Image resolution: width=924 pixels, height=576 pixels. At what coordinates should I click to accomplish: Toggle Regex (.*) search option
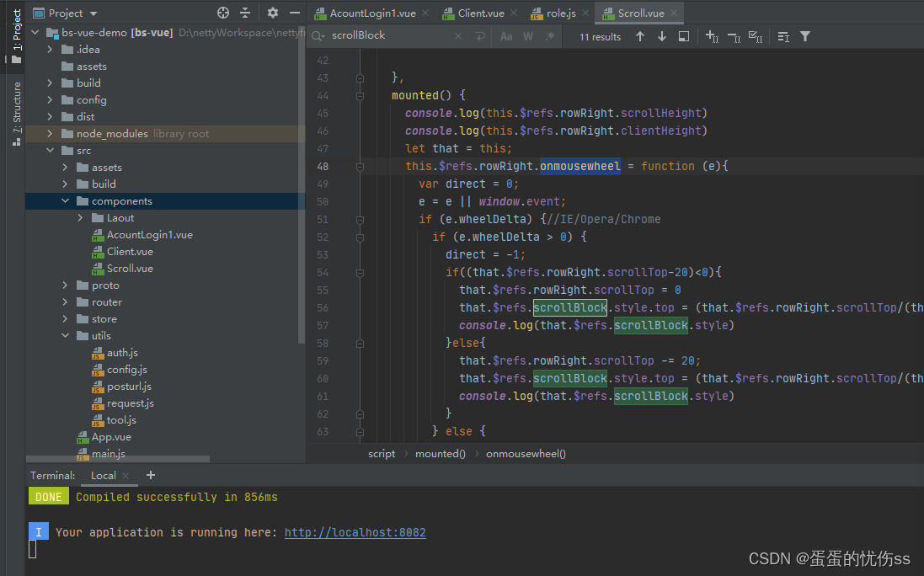click(550, 36)
